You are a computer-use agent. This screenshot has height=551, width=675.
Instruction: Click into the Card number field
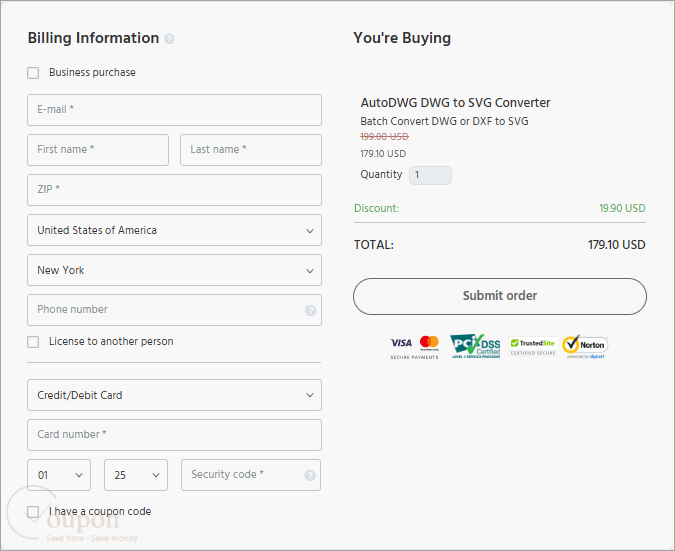174,435
